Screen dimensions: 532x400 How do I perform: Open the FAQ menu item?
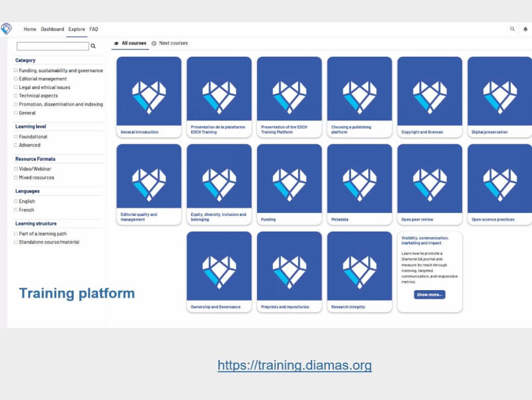point(94,29)
